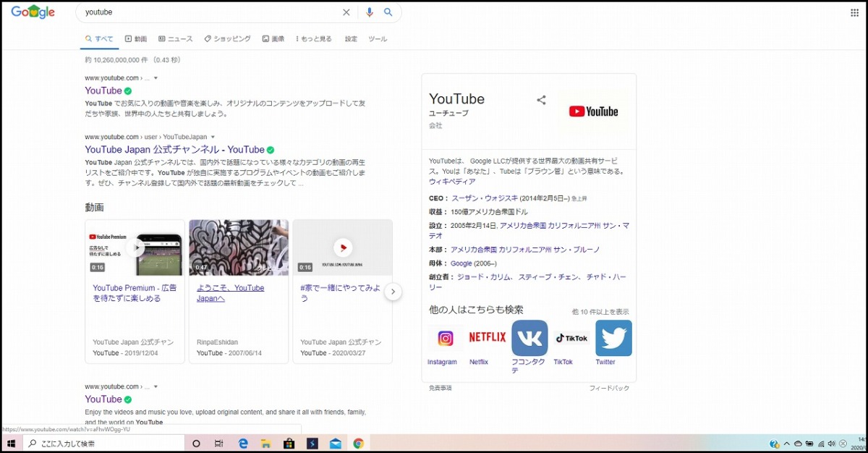Switch to Chrome in taskbar

tap(359, 444)
